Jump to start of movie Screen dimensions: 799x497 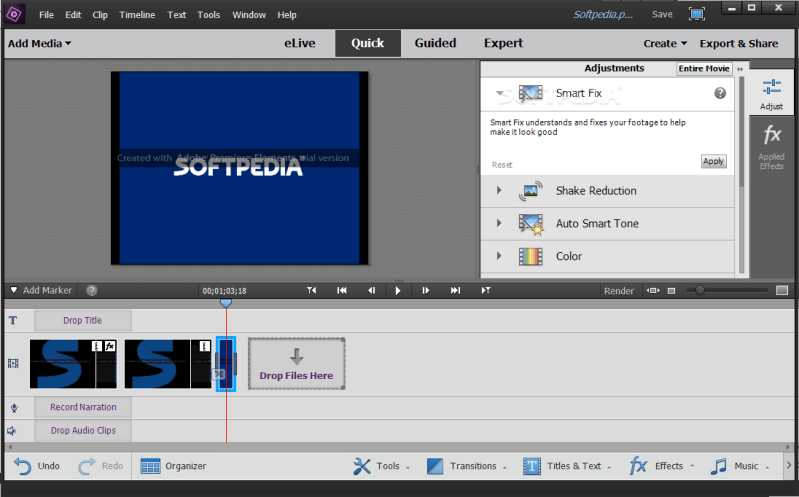342,291
